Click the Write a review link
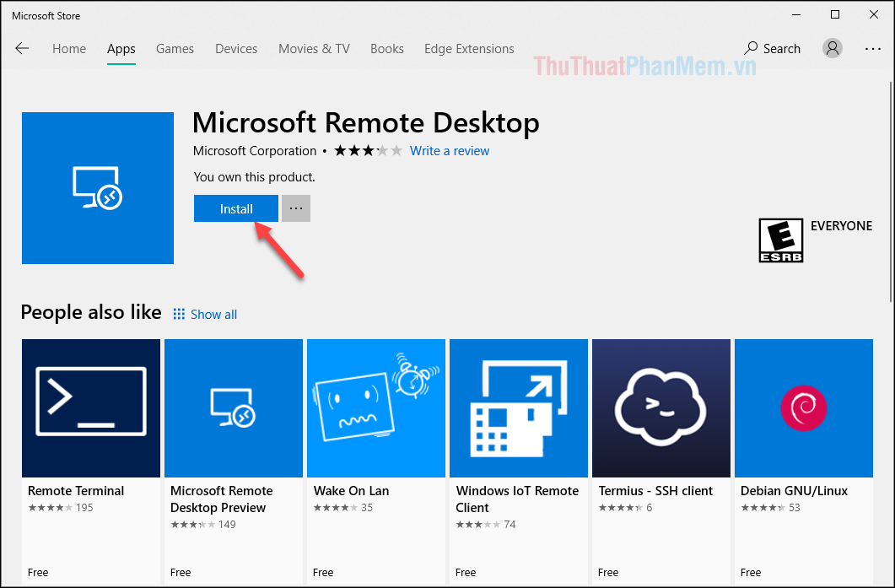Screen dimensions: 895x588 click(450, 150)
